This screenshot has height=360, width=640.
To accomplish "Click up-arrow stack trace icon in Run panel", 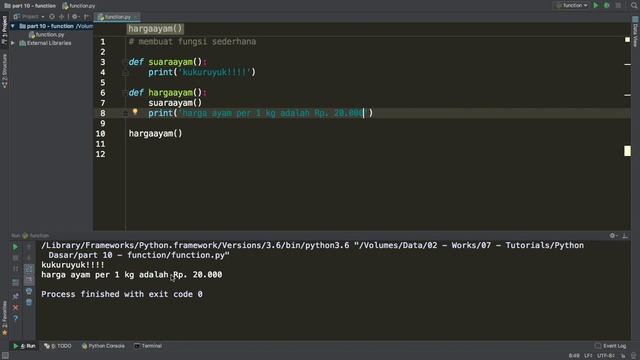I will point(29,247).
